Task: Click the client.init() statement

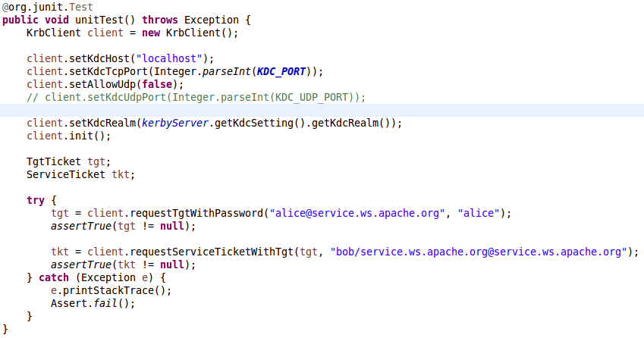Action: (x=68, y=136)
